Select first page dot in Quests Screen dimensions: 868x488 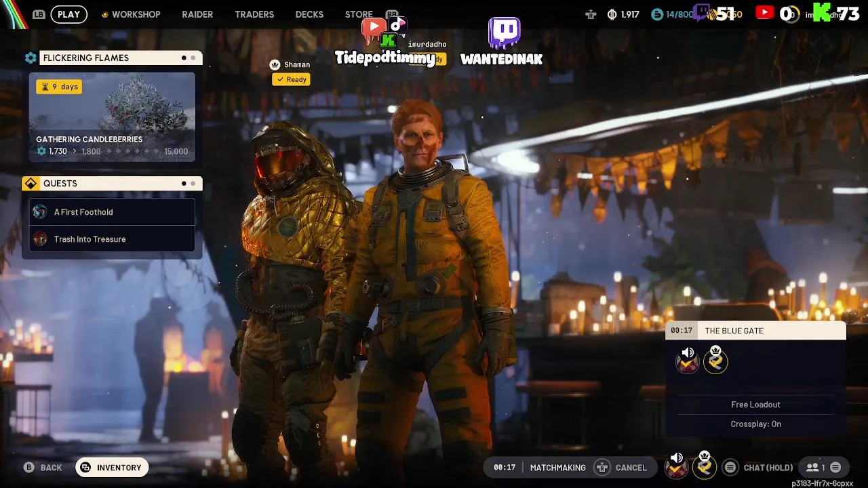pyautogui.click(x=184, y=184)
